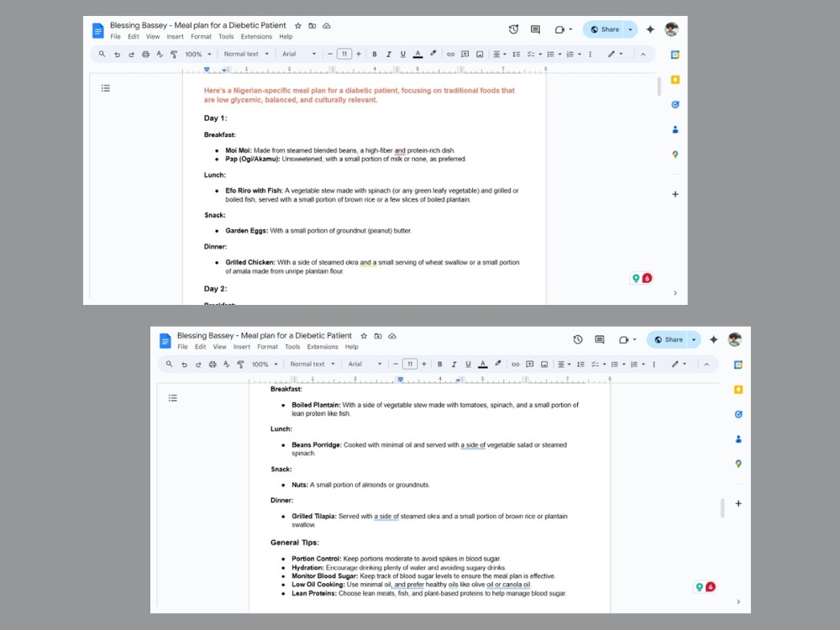Print document from top window toolbar

tap(145, 54)
